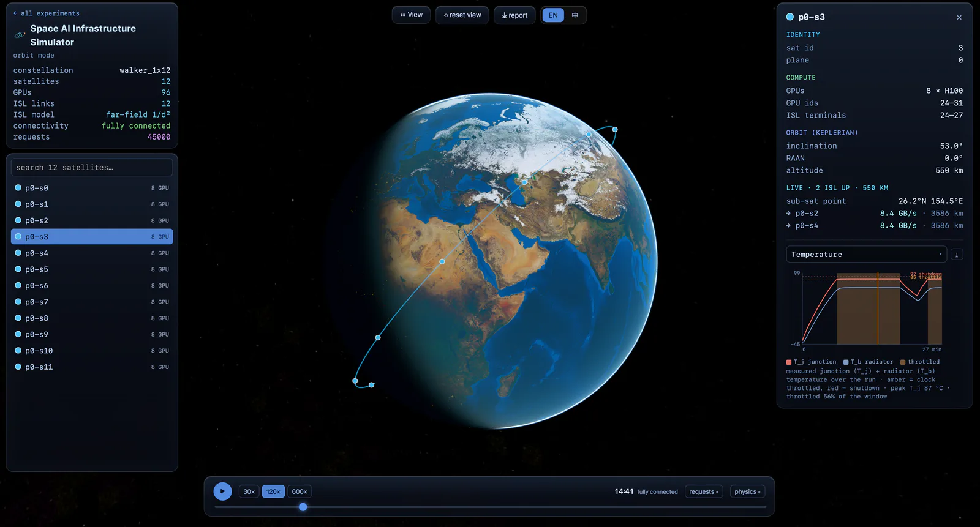Click the requests count 45000

[159, 137]
